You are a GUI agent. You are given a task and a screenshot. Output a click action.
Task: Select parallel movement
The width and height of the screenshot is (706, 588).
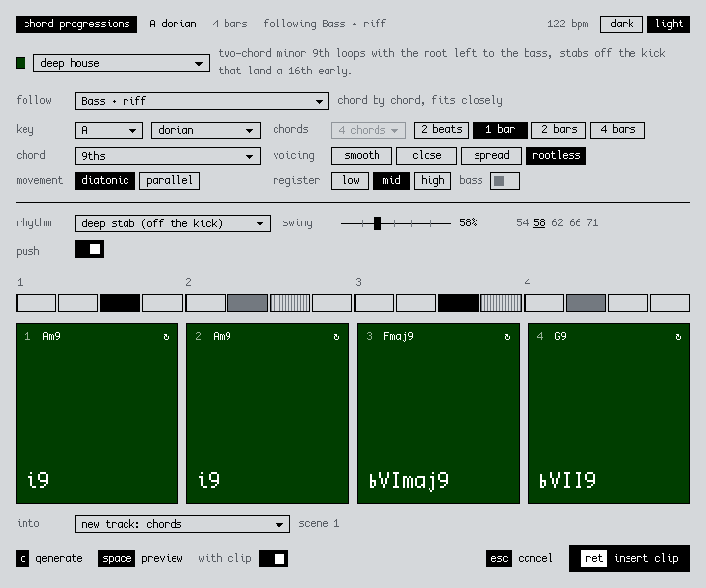click(x=170, y=181)
